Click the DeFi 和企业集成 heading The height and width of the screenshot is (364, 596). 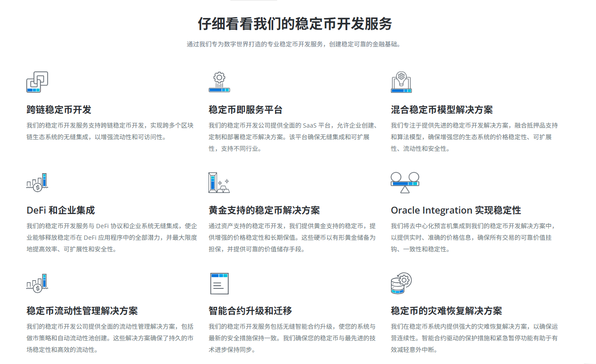tap(61, 210)
